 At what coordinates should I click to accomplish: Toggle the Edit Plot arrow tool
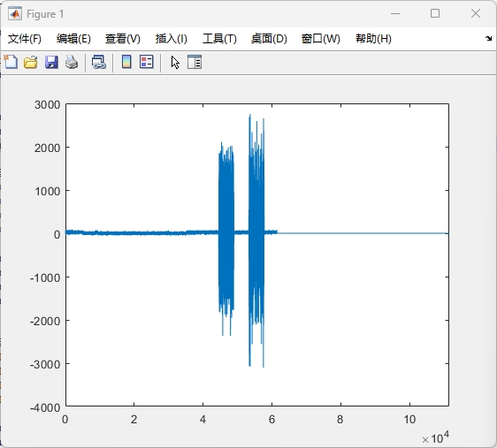point(175,62)
